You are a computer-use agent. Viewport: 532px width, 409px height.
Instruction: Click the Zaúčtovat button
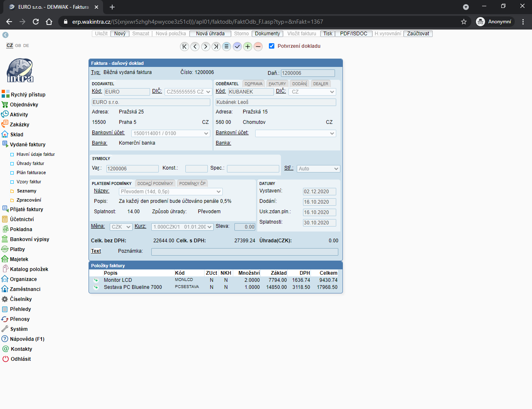pyautogui.click(x=418, y=34)
